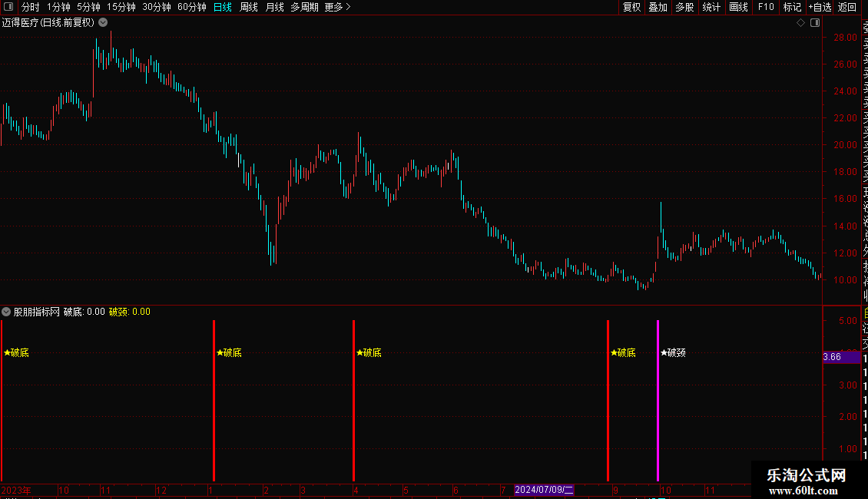This screenshot has height=499, width=868.
Task: Click the panel layout icon at top-left corner
Action: click(x=8, y=7)
